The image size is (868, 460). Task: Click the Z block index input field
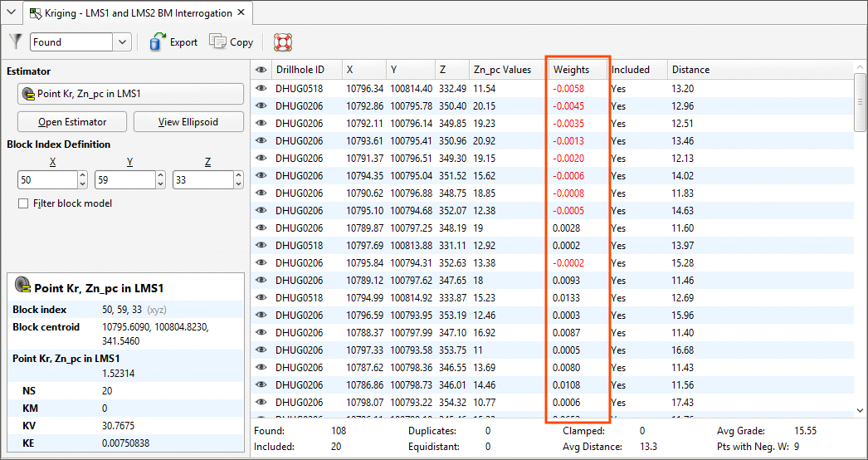tap(202, 180)
